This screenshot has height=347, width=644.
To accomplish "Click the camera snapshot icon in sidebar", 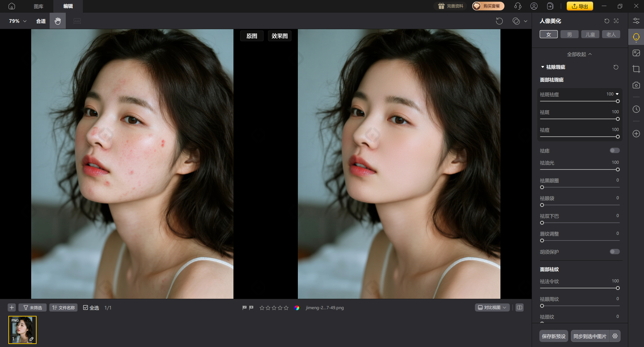I will coord(636,85).
